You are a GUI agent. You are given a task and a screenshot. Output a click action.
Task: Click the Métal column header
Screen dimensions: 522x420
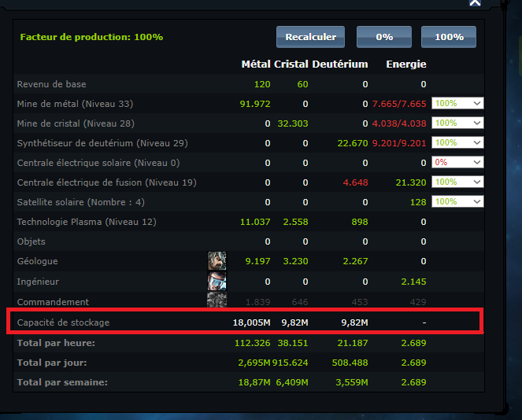pyautogui.click(x=256, y=64)
